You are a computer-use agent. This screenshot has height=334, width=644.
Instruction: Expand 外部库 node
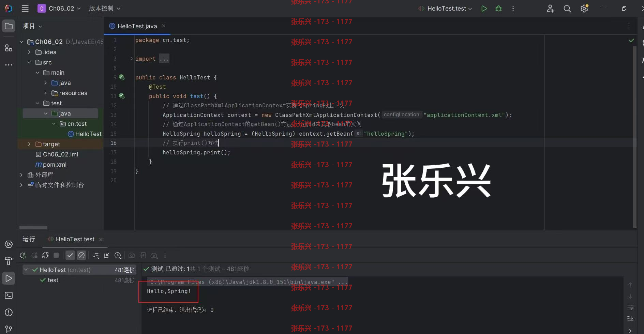tap(21, 175)
